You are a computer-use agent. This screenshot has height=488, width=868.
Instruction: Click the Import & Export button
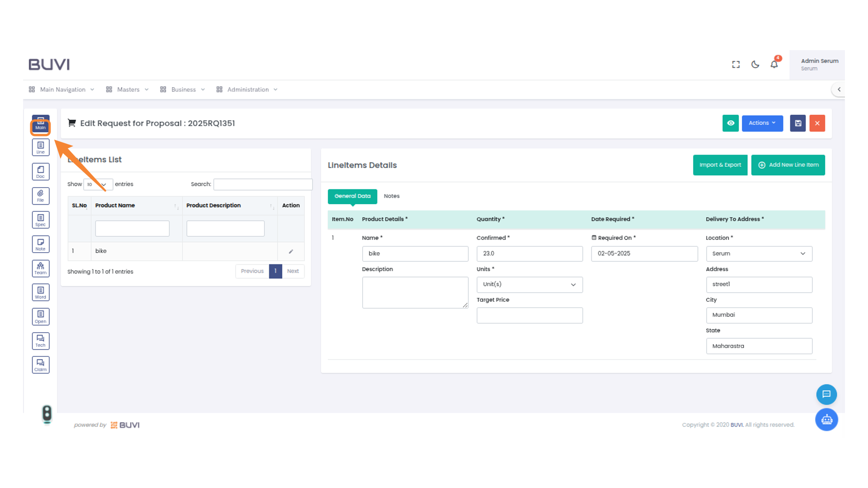[x=720, y=165]
